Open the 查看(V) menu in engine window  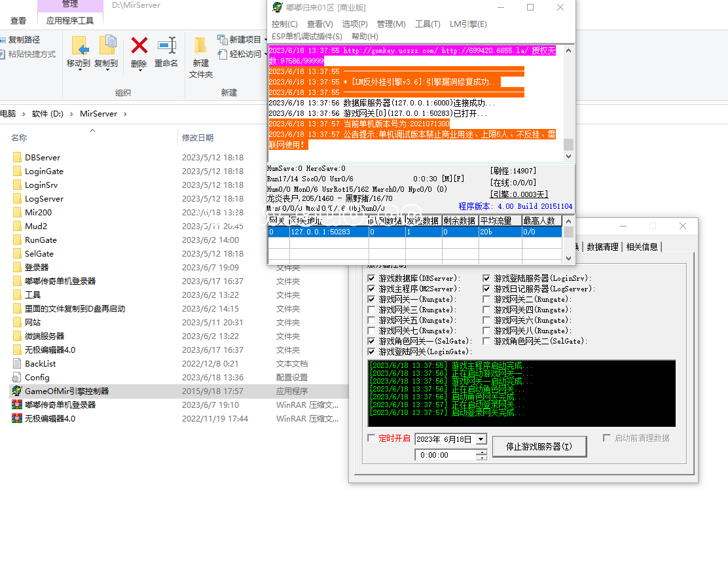coord(320,24)
